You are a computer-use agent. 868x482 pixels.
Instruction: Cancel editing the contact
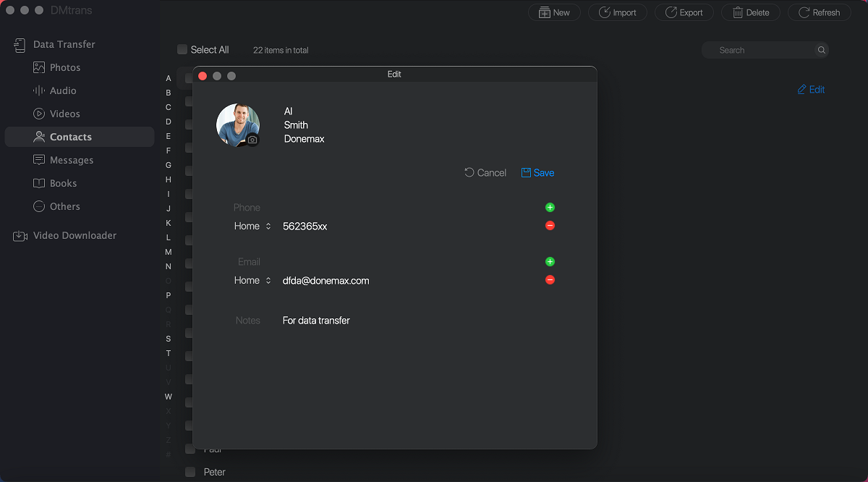tap(485, 173)
